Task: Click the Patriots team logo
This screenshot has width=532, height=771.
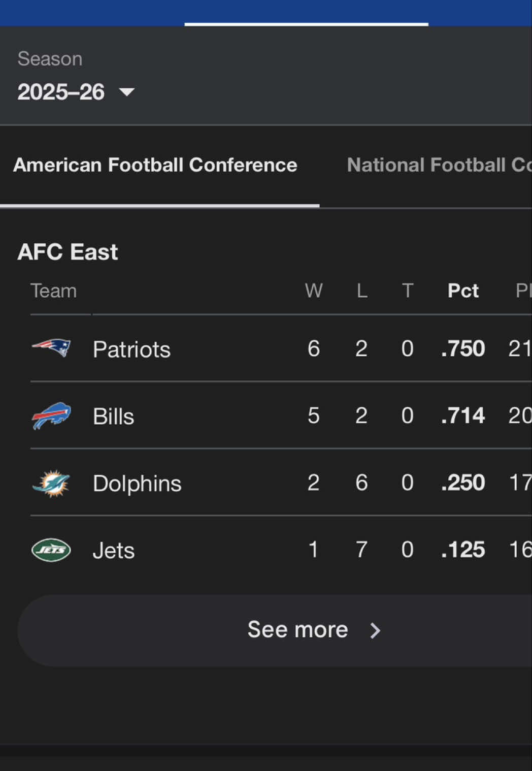Action: 51,348
